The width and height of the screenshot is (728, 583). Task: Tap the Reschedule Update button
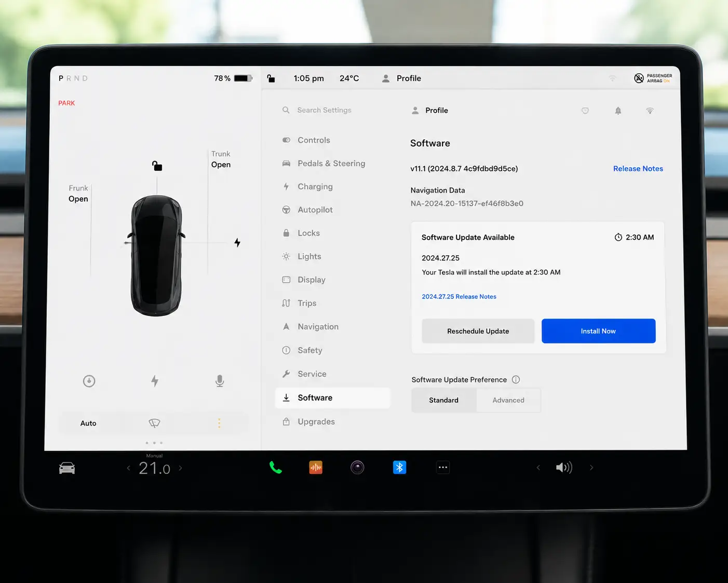point(478,331)
